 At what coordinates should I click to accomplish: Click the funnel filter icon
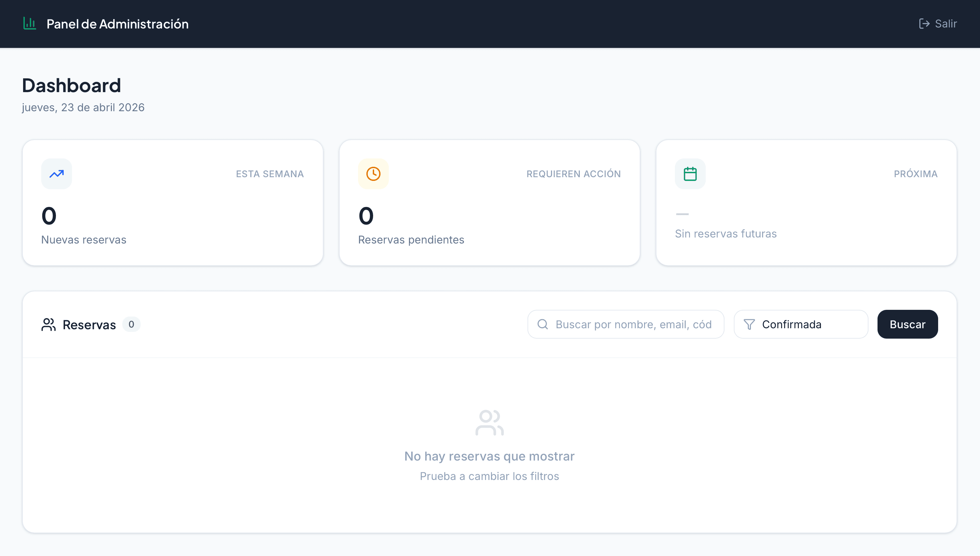point(749,324)
